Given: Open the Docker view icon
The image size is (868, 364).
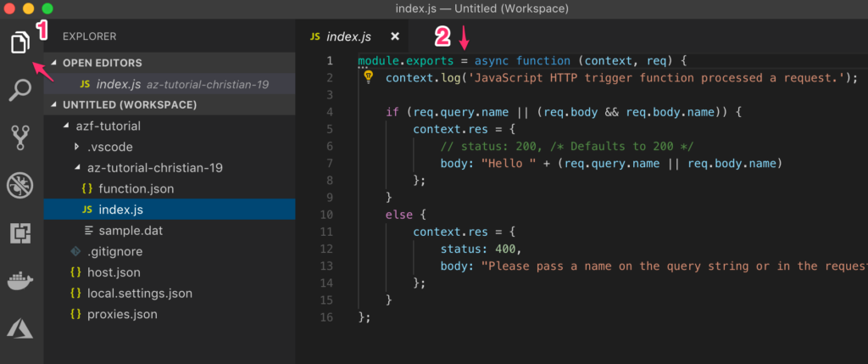Looking at the screenshot, I should click(21, 281).
